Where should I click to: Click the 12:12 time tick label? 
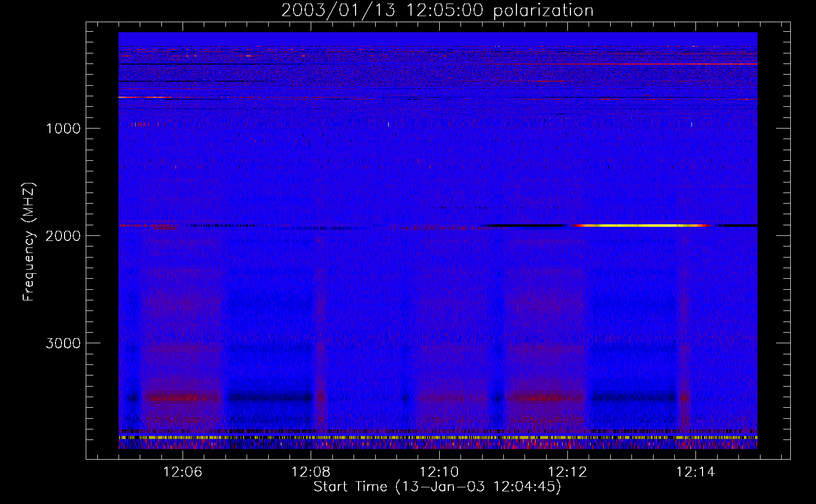point(568,472)
